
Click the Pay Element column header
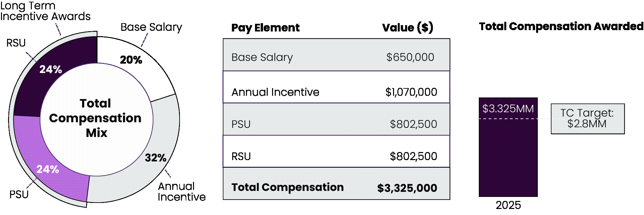click(x=265, y=27)
